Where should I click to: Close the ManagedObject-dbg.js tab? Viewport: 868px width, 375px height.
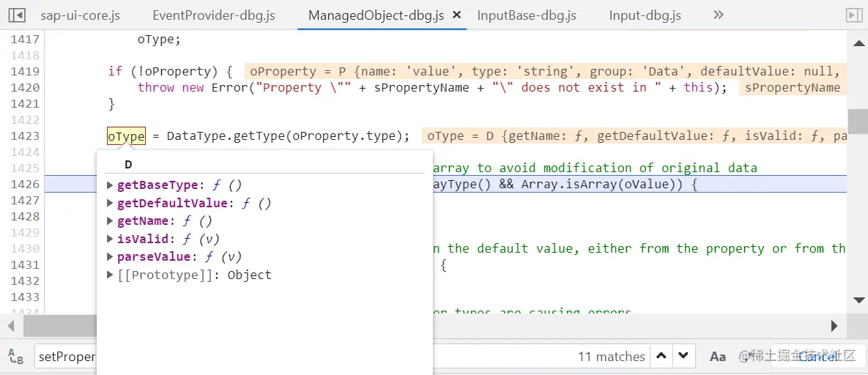[456, 15]
